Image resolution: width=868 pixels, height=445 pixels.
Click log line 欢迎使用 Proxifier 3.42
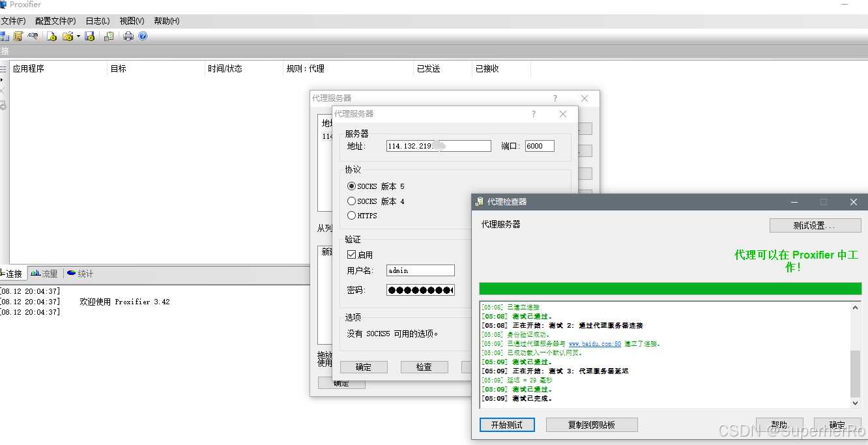point(124,302)
